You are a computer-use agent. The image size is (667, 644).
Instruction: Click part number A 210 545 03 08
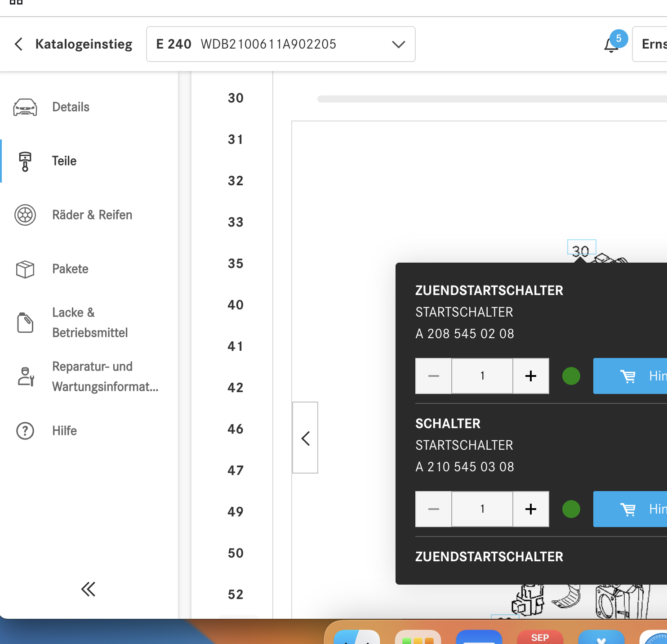pyautogui.click(x=465, y=467)
